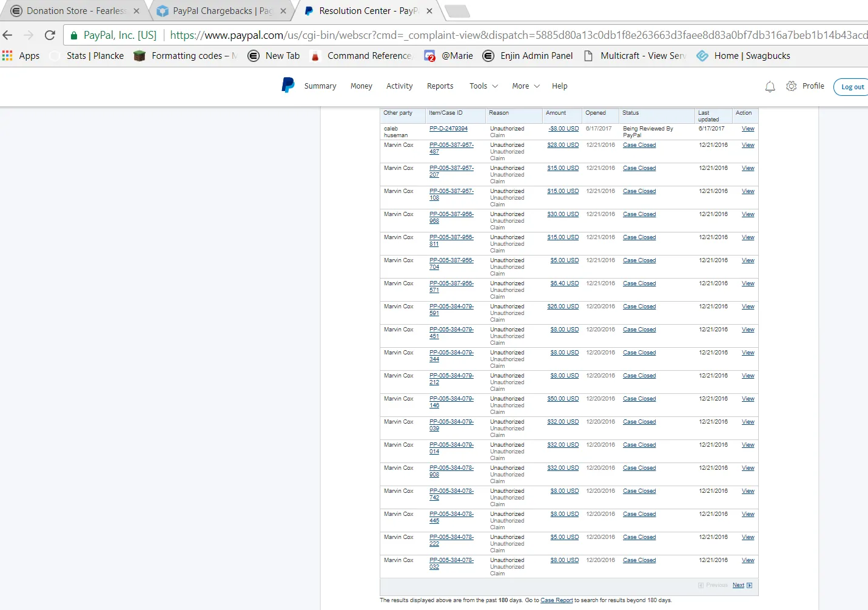The image size is (868, 610).
Task: Click the New Tab bookmark icon
Action: coord(254,56)
